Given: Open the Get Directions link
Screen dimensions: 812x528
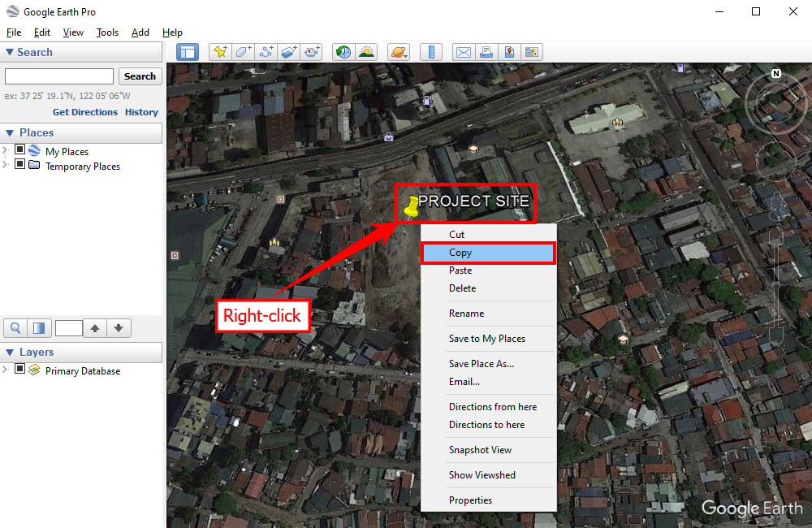Looking at the screenshot, I should pyautogui.click(x=85, y=112).
